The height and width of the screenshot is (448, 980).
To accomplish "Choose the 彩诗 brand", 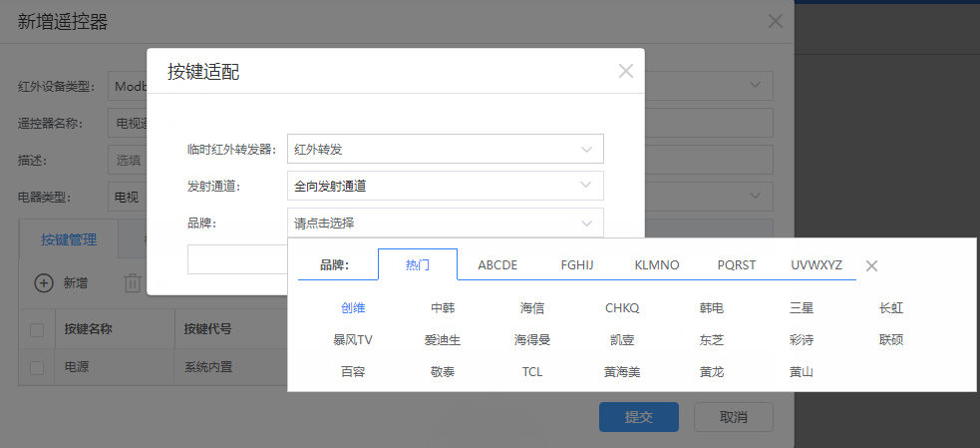I will pos(802,340).
